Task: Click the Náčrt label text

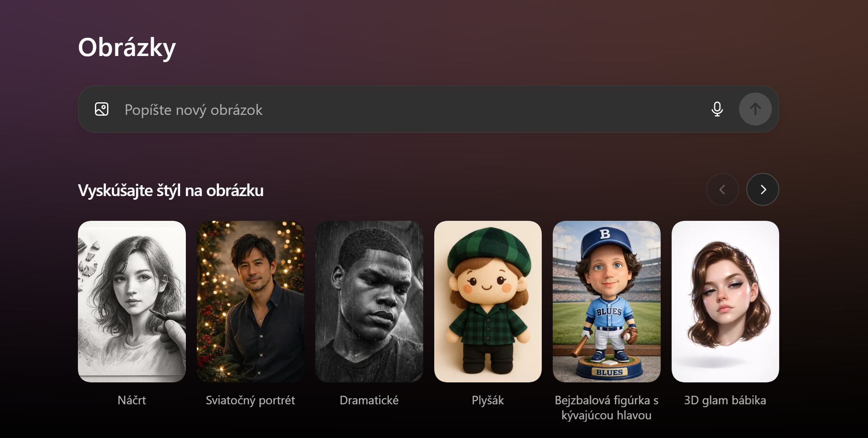Action: pyautogui.click(x=132, y=400)
